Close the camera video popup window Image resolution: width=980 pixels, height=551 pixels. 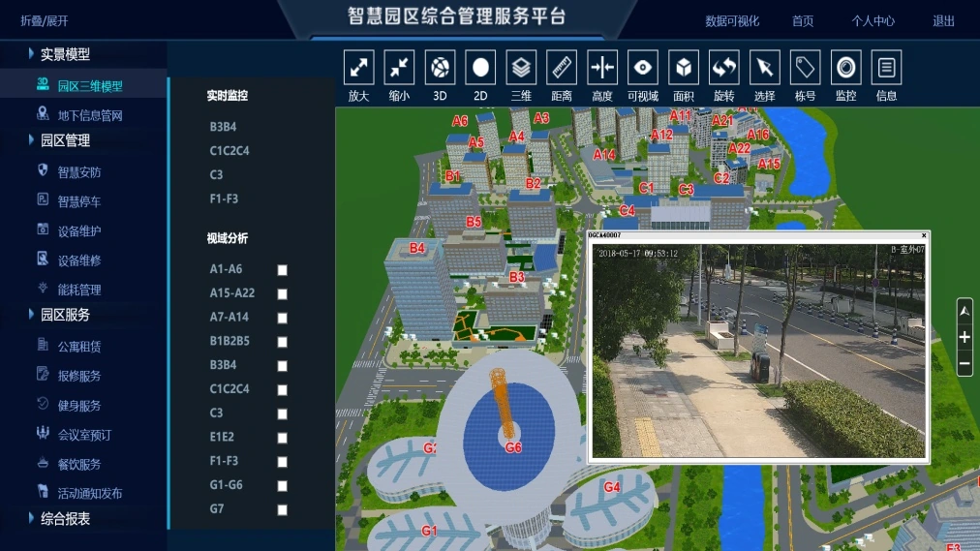[924, 235]
